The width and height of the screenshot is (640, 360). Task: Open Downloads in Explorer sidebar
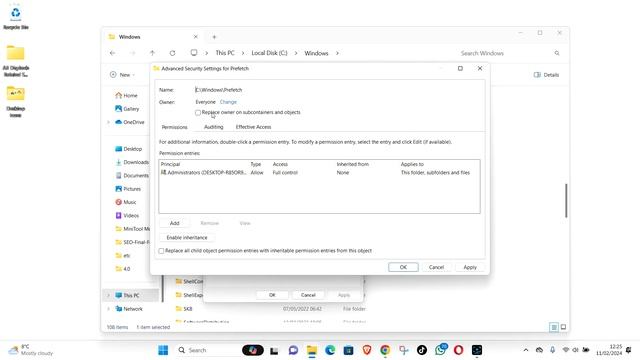pyautogui.click(x=132, y=162)
